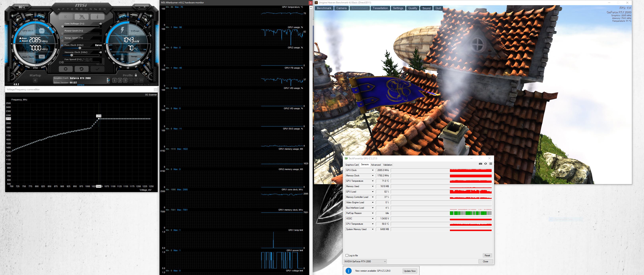Open the Tessellation menu in Heaven Benchmark
644x275 pixels.
380,8
